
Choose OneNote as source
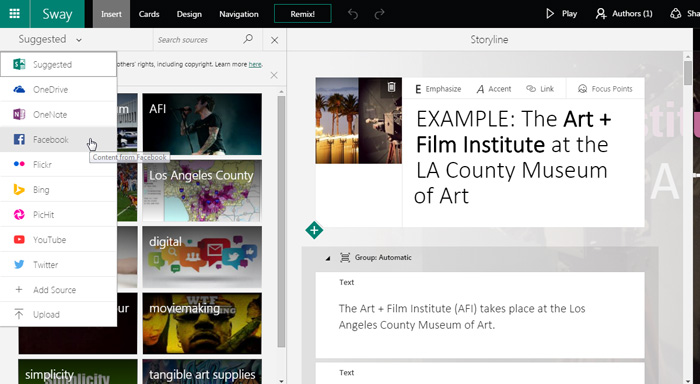58,114
